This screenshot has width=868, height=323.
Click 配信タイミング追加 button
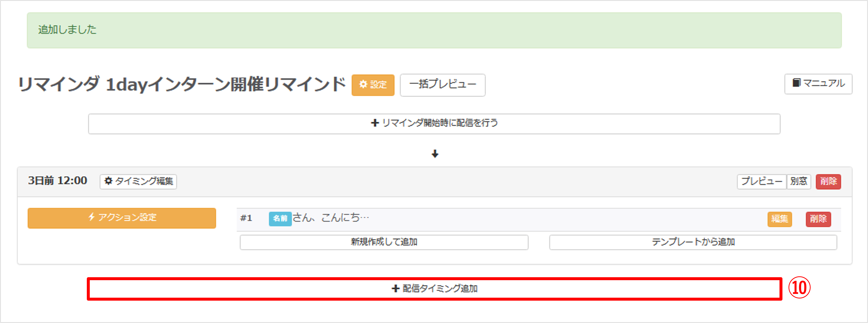(434, 289)
